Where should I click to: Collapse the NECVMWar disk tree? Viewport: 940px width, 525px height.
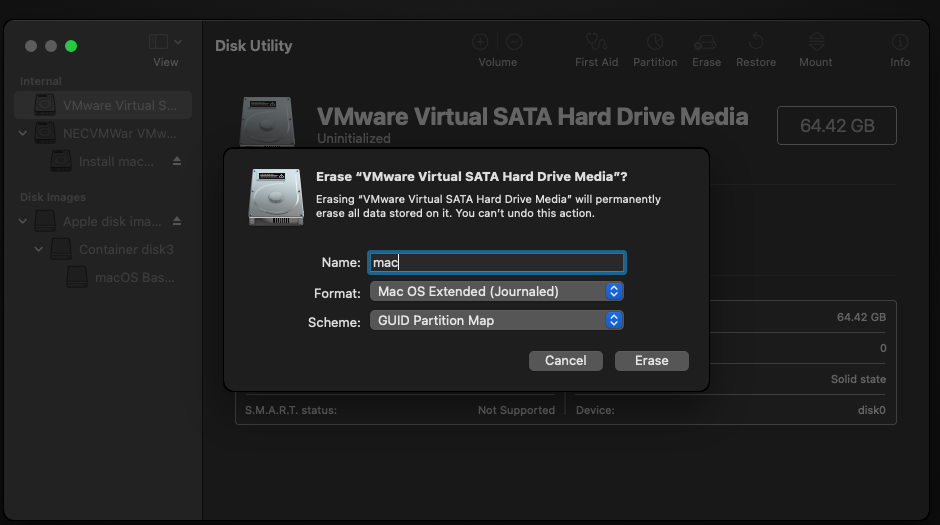click(23, 133)
